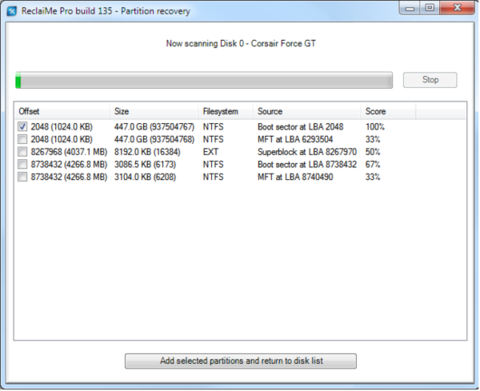
Task: Sort partitions by Offset column header
Action: coord(62,111)
